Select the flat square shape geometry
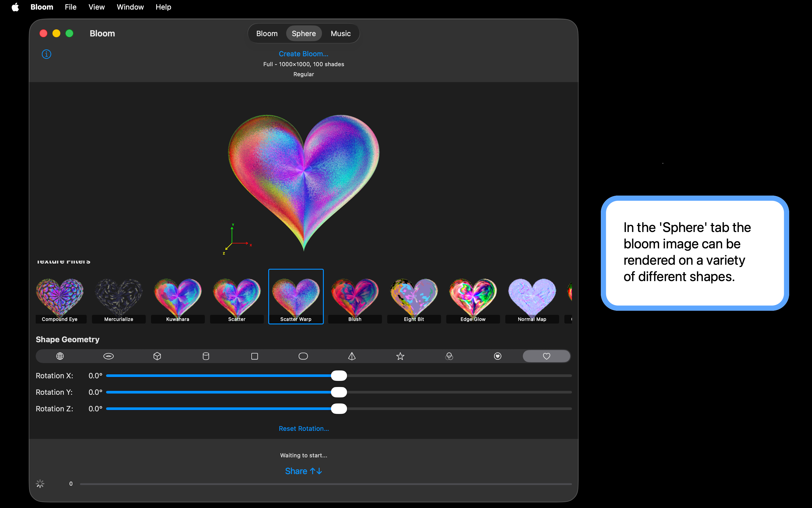 255,356
